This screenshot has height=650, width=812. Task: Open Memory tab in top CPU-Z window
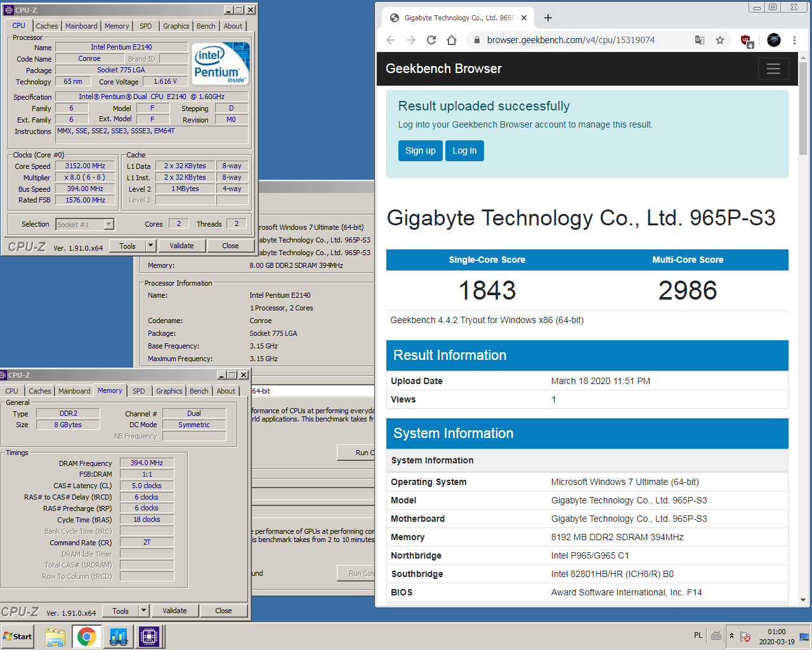tap(117, 26)
